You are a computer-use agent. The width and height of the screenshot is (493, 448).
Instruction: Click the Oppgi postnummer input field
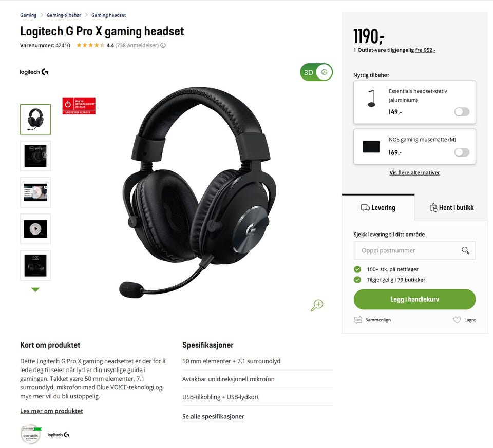414,250
